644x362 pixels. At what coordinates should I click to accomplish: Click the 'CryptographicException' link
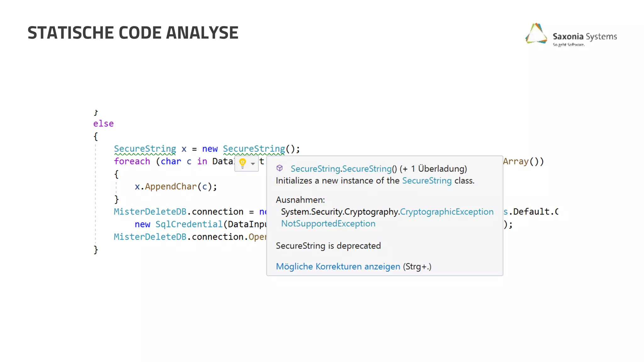pyautogui.click(x=447, y=212)
